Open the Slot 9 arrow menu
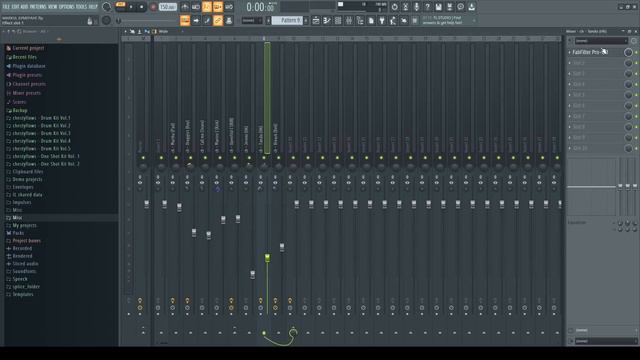 click(x=570, y=138)
